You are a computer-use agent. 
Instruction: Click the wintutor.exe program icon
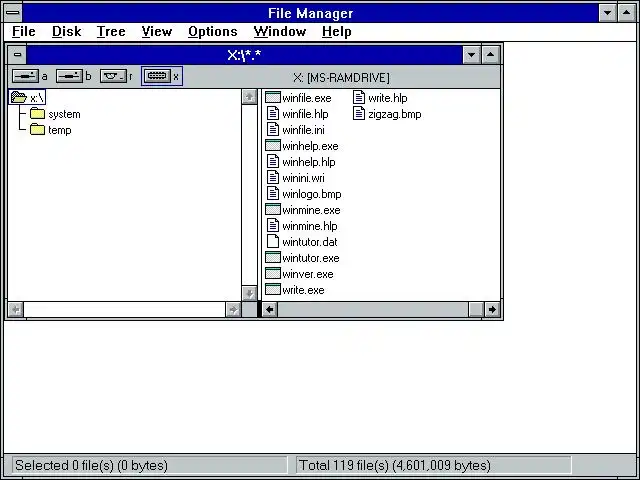click(273, 258)
